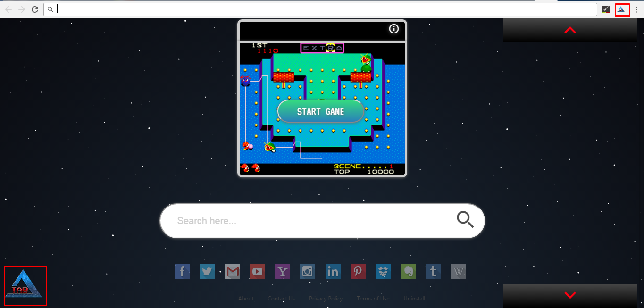Open the Uninstall link
644x308 pixels.
(x=414, y=299)
